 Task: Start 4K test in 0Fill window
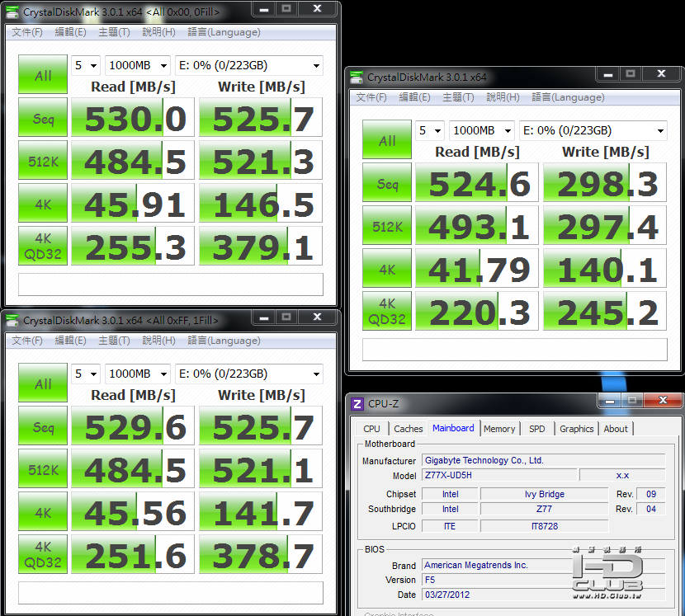(43, 203)
